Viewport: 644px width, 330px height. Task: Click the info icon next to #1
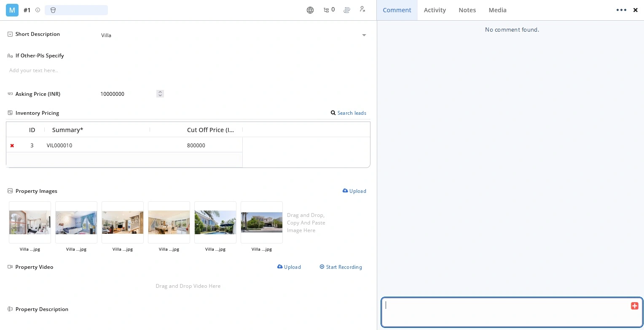(x=38, y=10)
